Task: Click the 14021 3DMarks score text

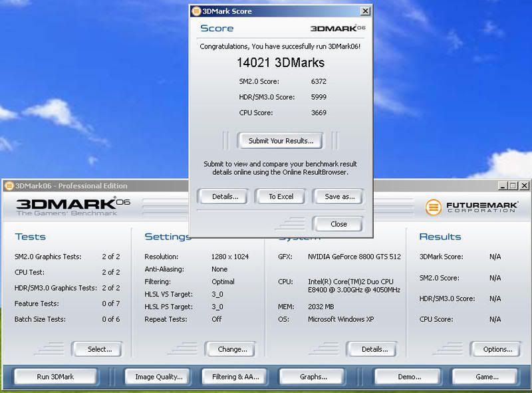Action: (x=281, y=63)
